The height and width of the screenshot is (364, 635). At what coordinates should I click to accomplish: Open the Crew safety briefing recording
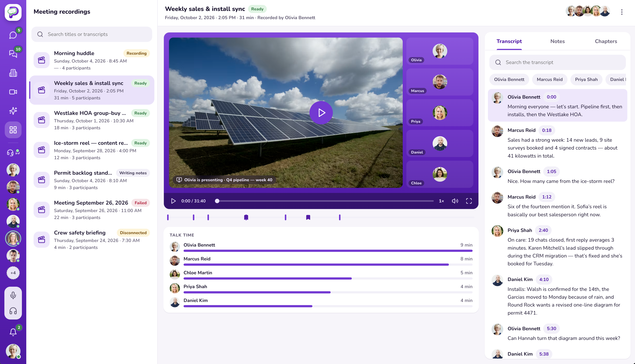pos(92,239)
